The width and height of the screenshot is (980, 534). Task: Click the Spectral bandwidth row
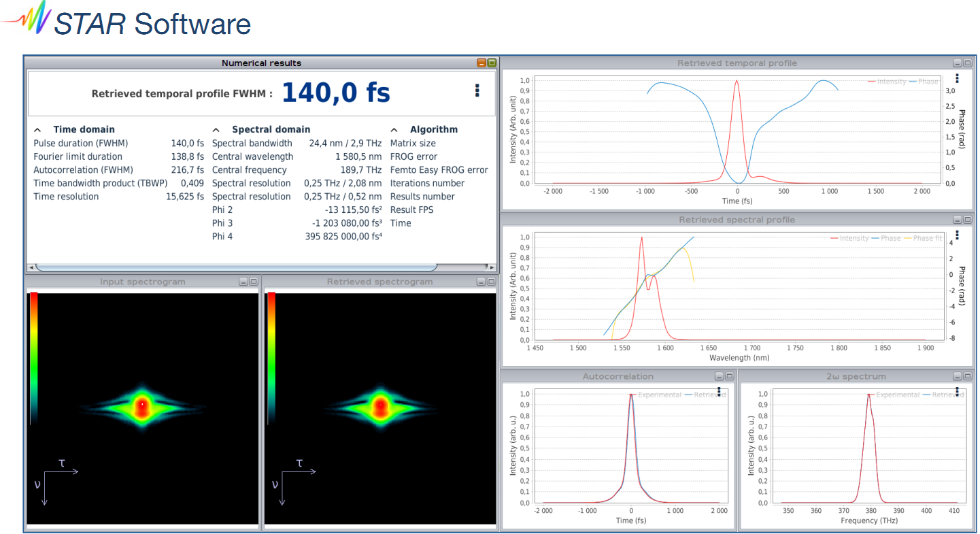coord(297,144)
